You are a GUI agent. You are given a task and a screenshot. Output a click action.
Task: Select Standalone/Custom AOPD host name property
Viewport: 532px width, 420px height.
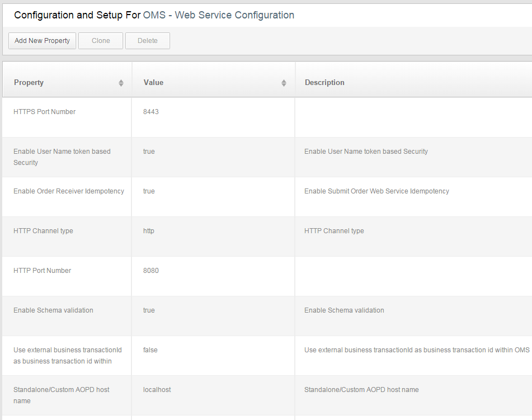tap(62, 395)
